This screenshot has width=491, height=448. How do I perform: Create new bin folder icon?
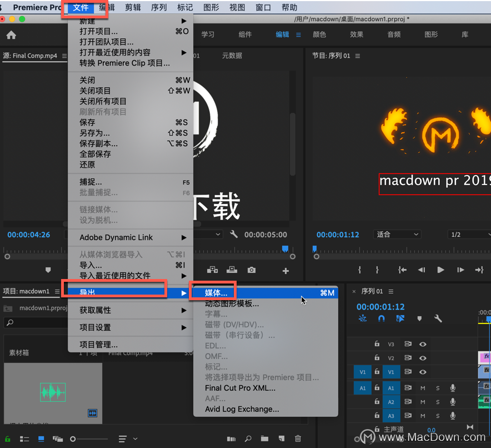tap(264, 439)
